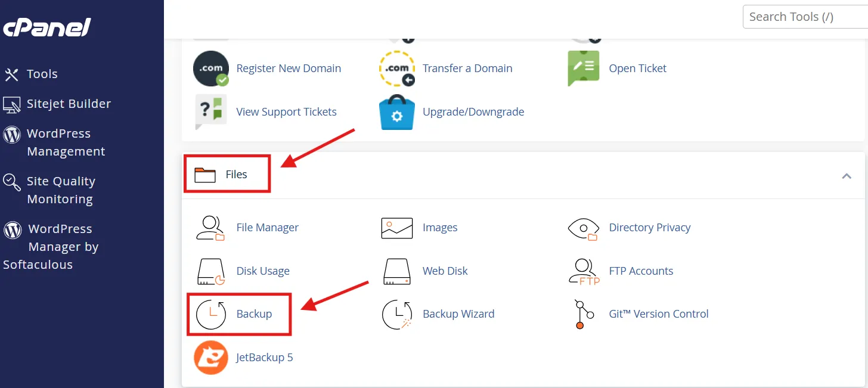Go to Site Quality Monitoring

[x=60, y=190]
